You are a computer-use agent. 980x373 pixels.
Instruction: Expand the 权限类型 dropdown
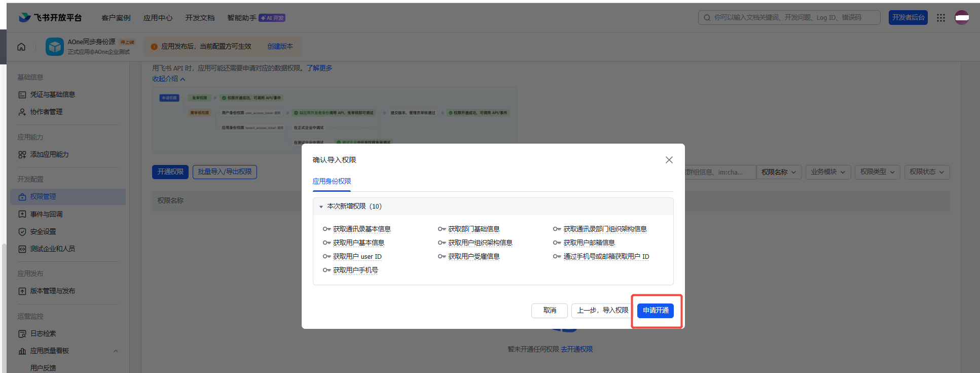(x=877, y=172)
